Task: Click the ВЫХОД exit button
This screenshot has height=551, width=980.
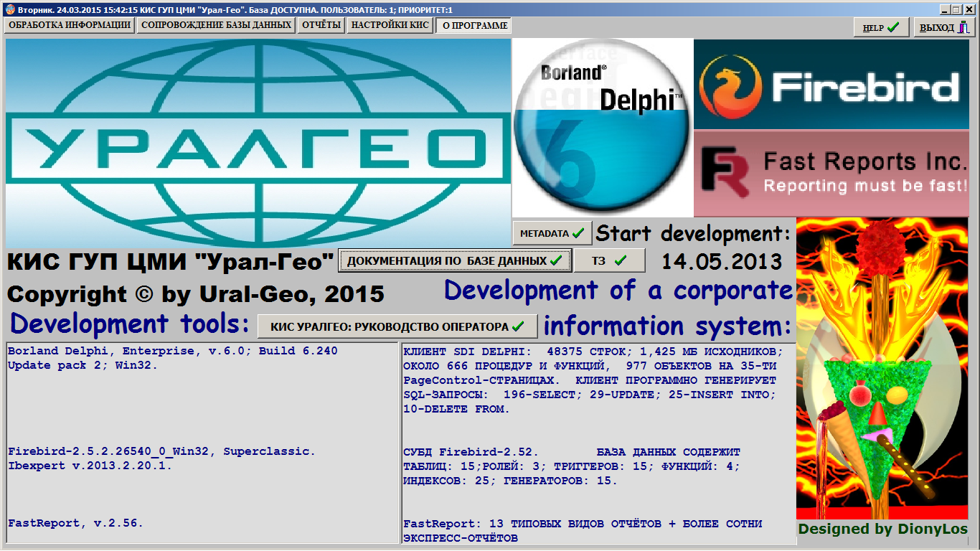Action: point(943,27)
